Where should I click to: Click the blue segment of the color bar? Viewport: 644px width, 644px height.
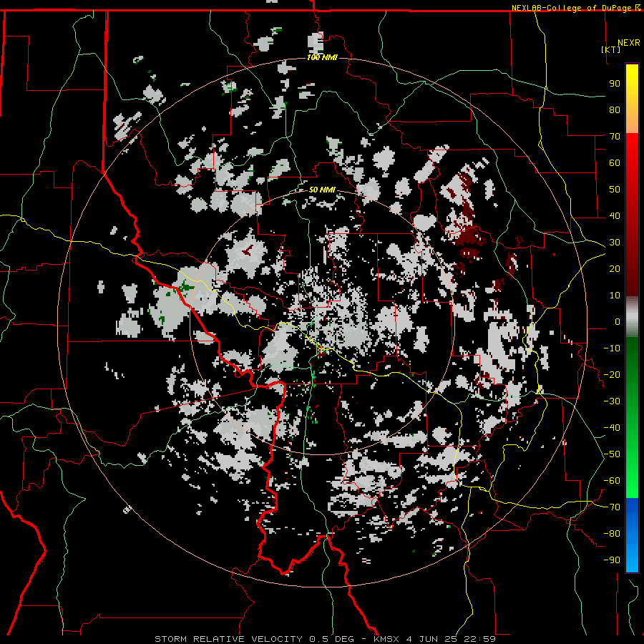tap(632, 535)
